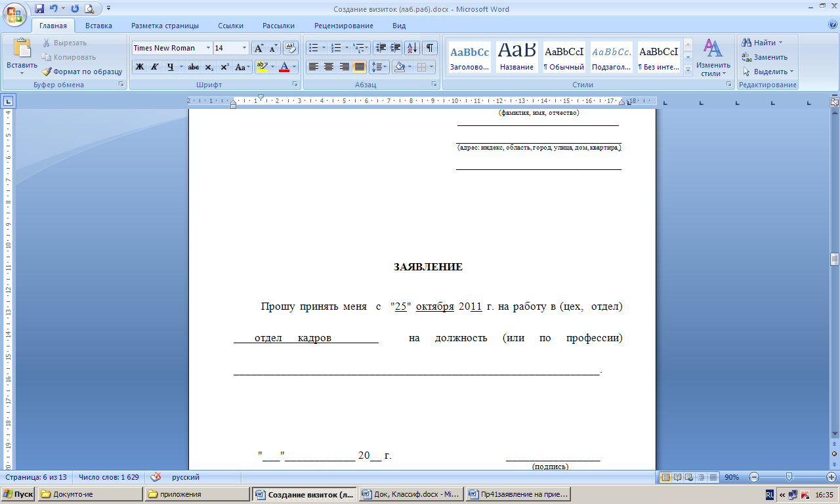Start a numbered list
This screenshot has height=504, width=840.
[336, 48]
